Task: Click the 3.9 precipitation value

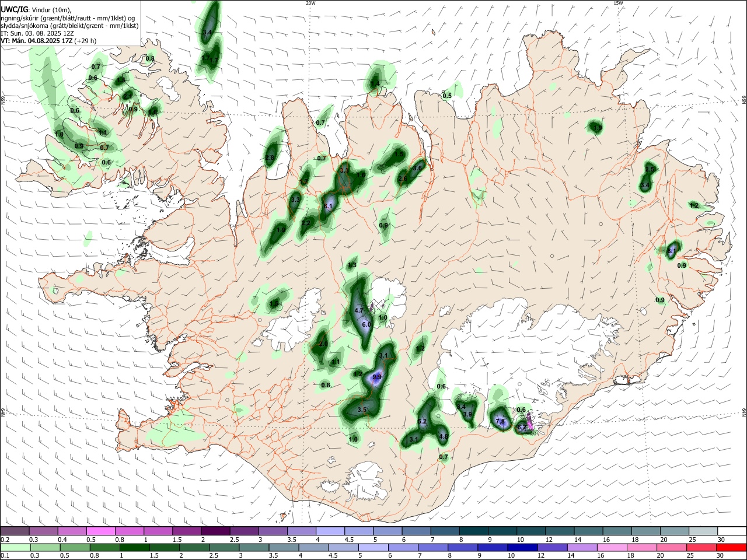Action: (x=467, y=414)
